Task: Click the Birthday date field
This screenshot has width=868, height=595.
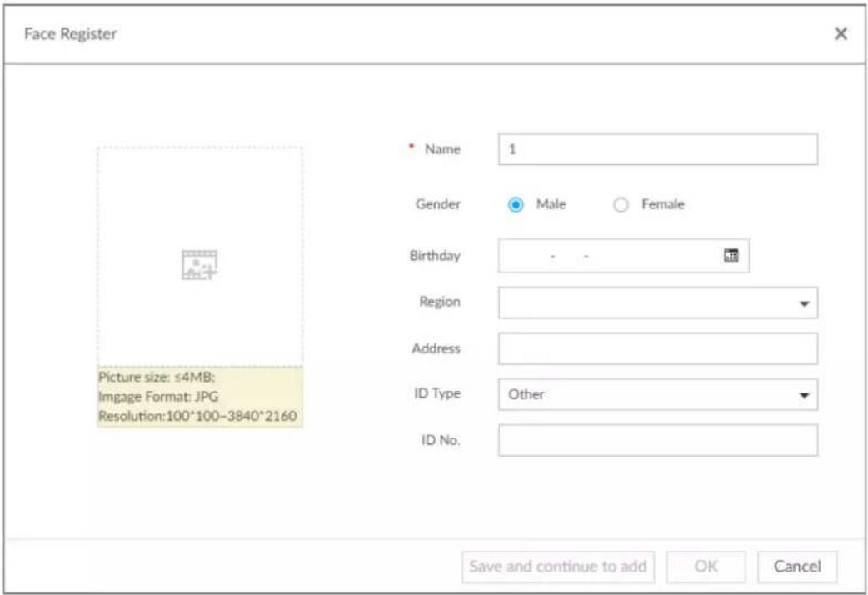Action: tap(623, 255)
